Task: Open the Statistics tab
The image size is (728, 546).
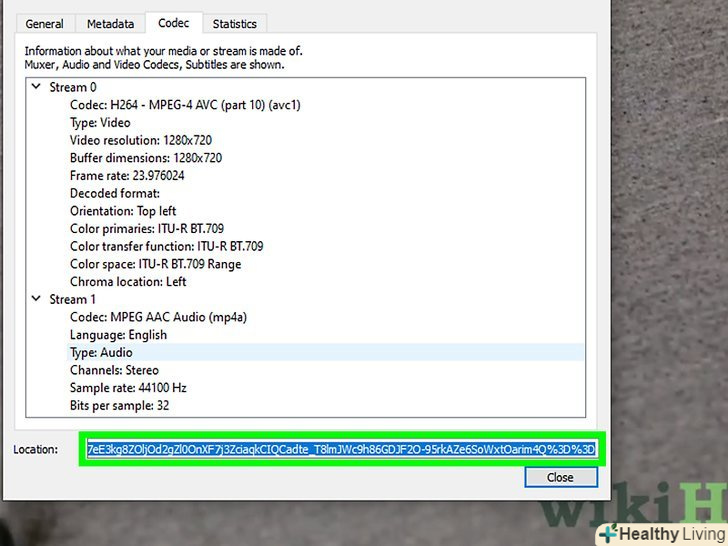Action: (x=234, y=24)
